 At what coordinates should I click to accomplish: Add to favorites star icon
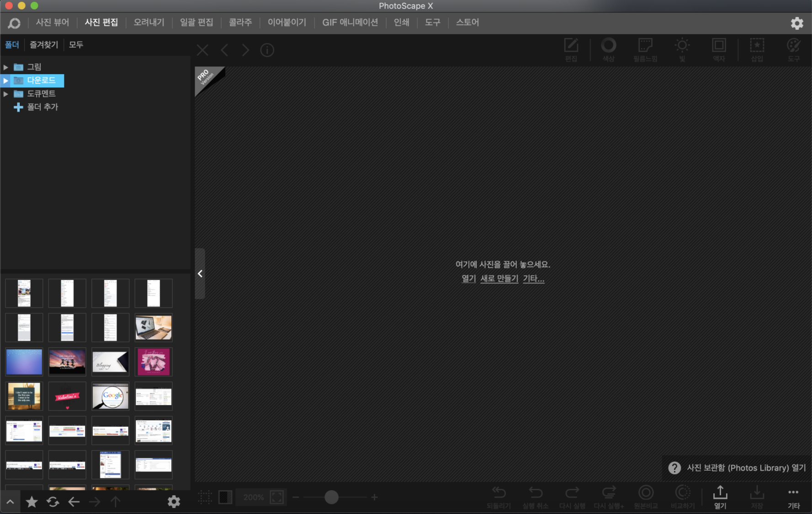[32, 502]
